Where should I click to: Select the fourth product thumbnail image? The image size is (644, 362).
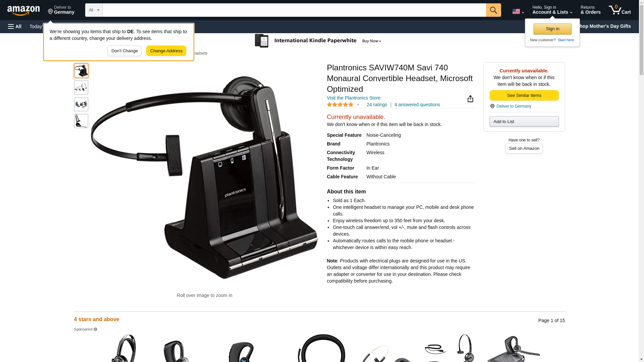pyautogui.click(x=81, y=121)
